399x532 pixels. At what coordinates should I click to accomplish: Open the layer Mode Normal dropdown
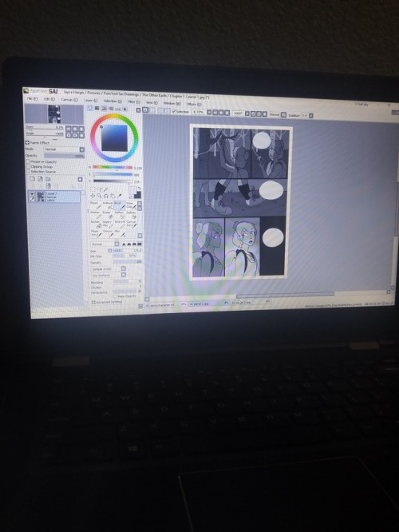tap(65, 149)
